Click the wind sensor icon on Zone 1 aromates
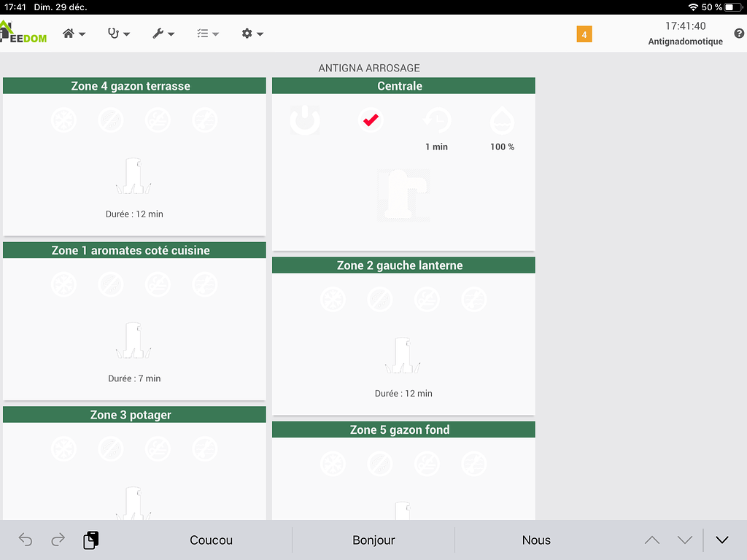Image resolution: width=747 pixels, height=560 pixels. [x=158, y=284]
